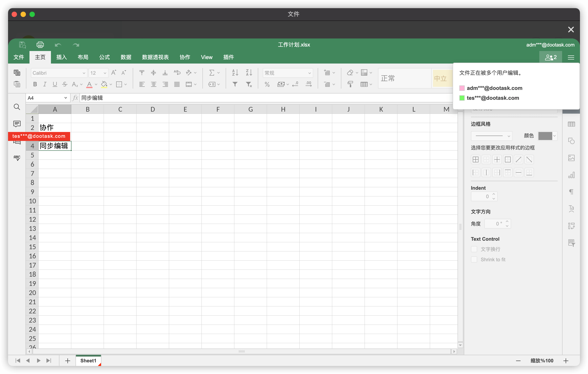Screen dimensions: 588x374
Task: Align text to vertical middle
Action: (153, 73)
